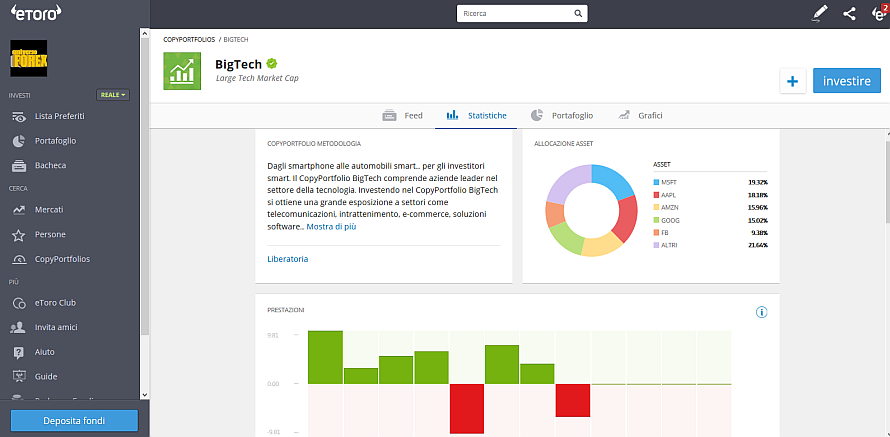Open the Liberatoria link
890x437 pixels.
(x=288, y=259)
